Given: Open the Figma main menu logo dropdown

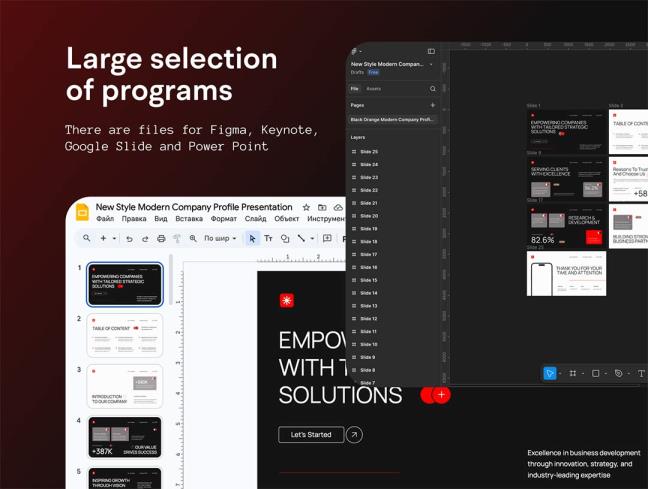Looking at the screenshot, I should click(x=356, y=51).
